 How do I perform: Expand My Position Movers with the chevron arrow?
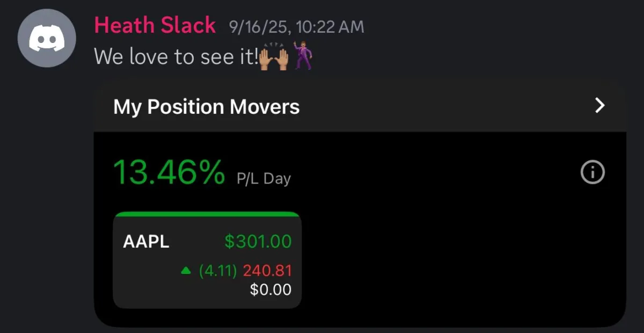tap(600, 106)
